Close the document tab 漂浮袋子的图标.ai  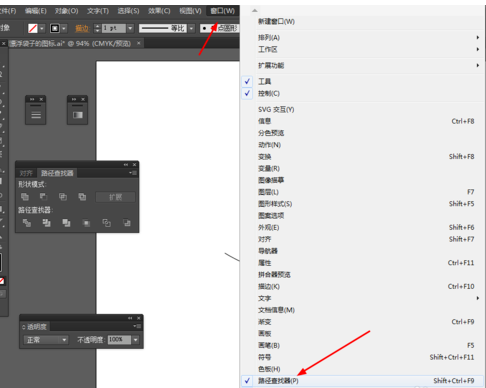pyautogui.click(x=138, y=43)
